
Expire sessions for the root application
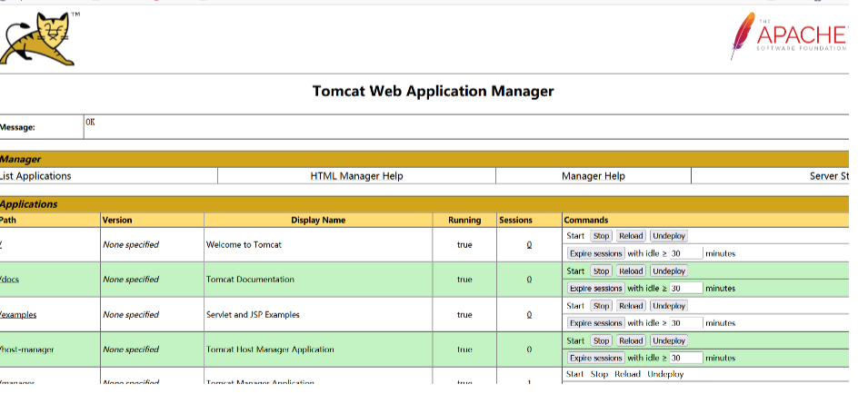pyautogui.click(x=595, y=253)
